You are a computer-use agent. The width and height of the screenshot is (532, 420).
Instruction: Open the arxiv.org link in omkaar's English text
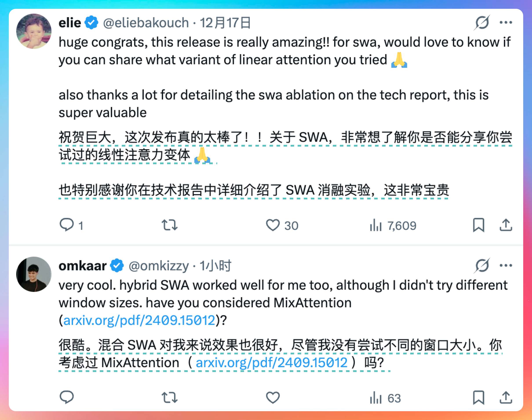click(139, 320)
